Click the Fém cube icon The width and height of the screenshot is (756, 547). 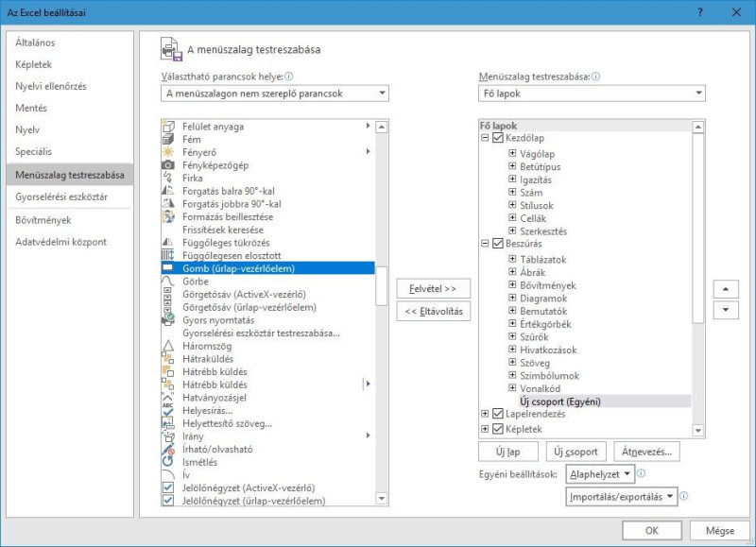[168, 139]
